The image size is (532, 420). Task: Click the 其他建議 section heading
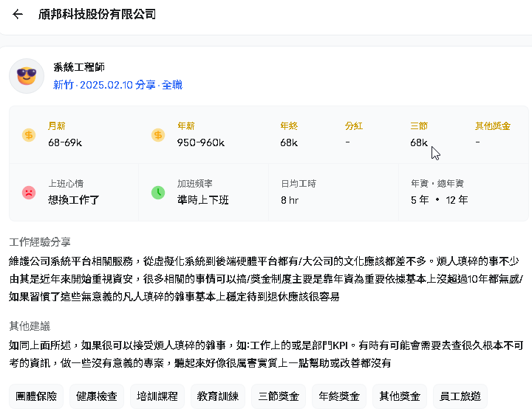click(30, 326)
